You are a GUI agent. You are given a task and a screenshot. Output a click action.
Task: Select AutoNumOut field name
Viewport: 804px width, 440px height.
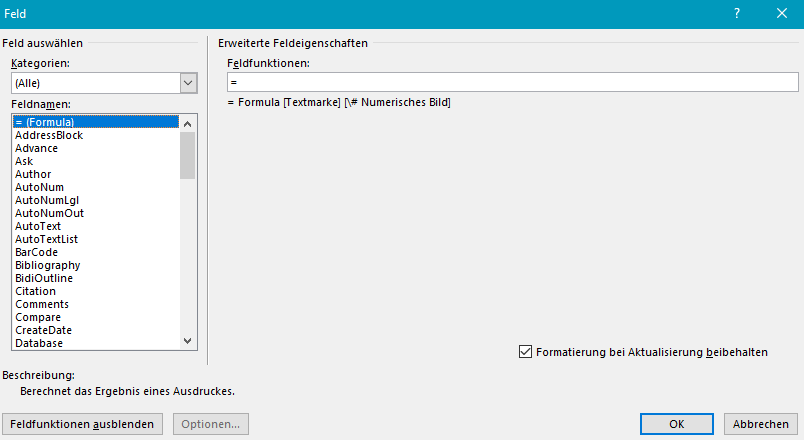pos(96,213)
